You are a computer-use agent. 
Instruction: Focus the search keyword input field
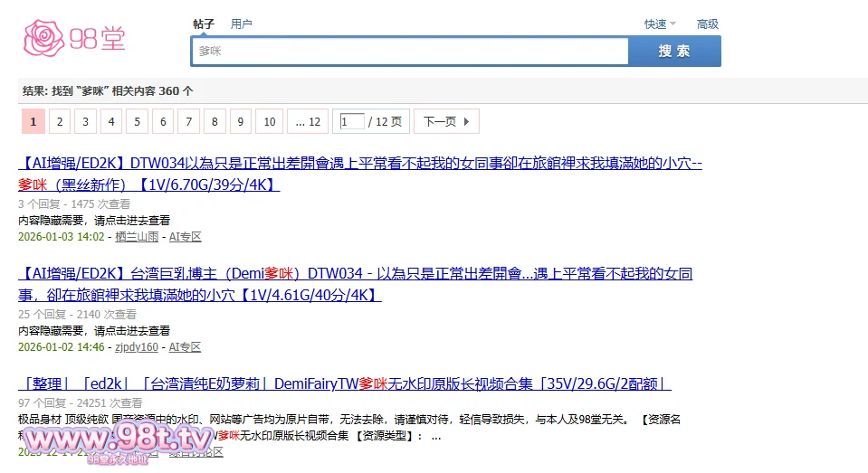pos(409,52)
